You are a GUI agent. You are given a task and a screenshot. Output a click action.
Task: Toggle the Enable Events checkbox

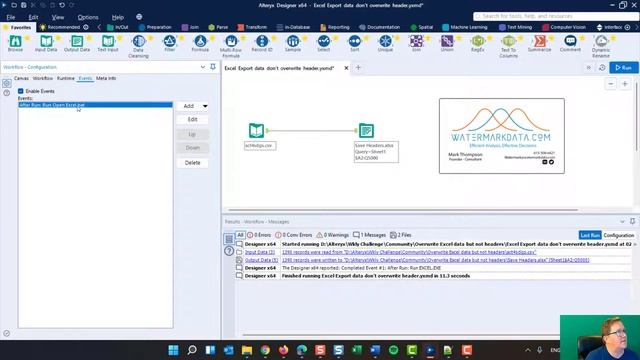[x=20, y=91]
